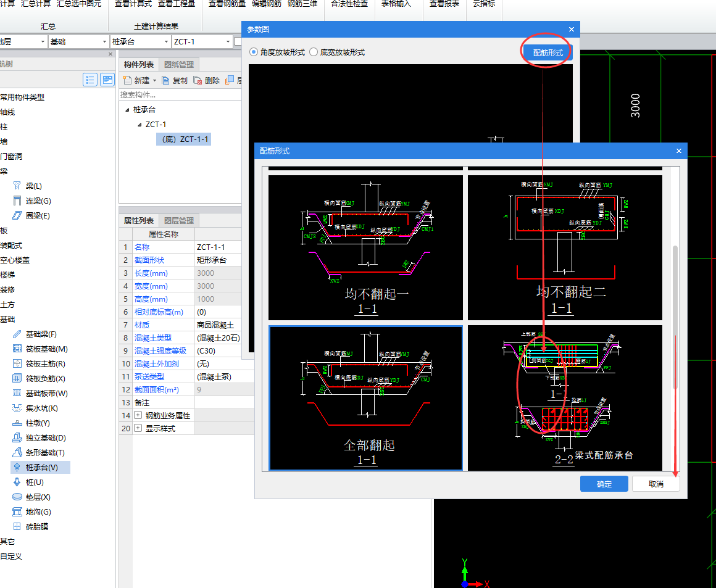This screenshot has height=588, width=716.
Task: Select the 基础梁(F) foundation beam icon
Action: (17, 334)
